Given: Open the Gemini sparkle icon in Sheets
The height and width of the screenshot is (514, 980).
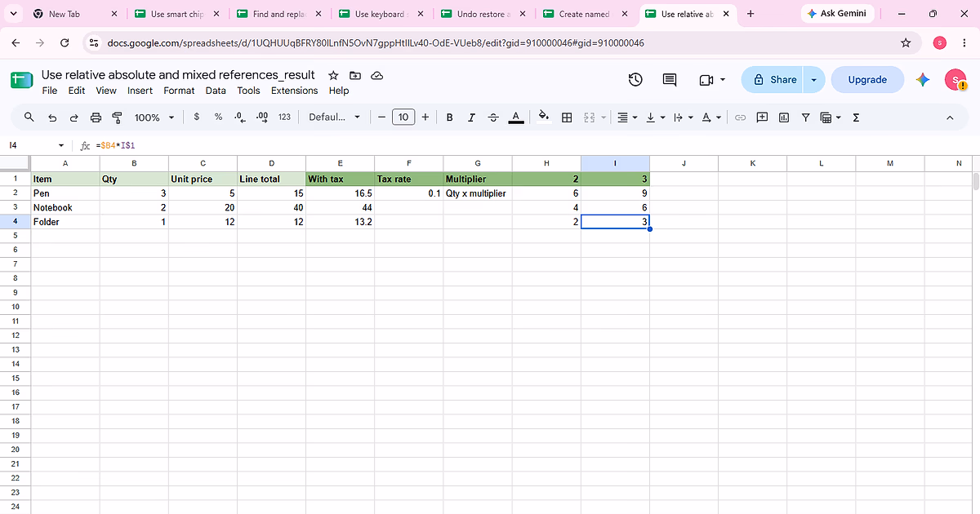Looking at the screenshot, I should click(x=923, y=79).
